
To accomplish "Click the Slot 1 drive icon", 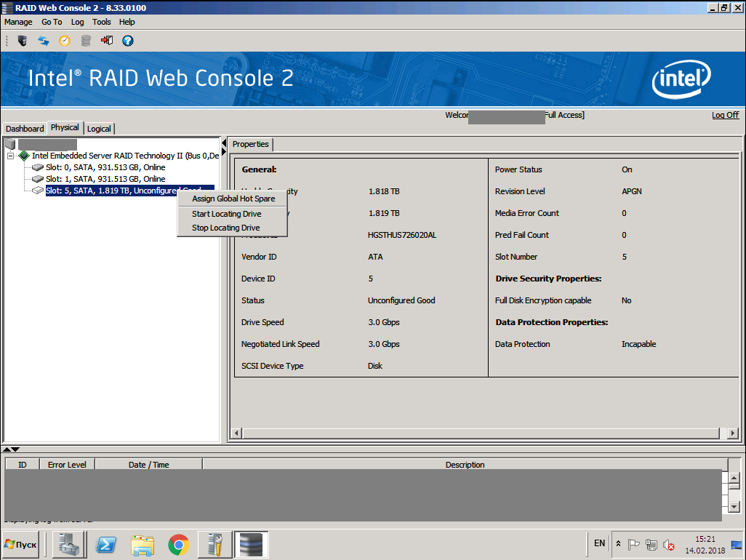I will pyautogui.click(x=38, y=179).
